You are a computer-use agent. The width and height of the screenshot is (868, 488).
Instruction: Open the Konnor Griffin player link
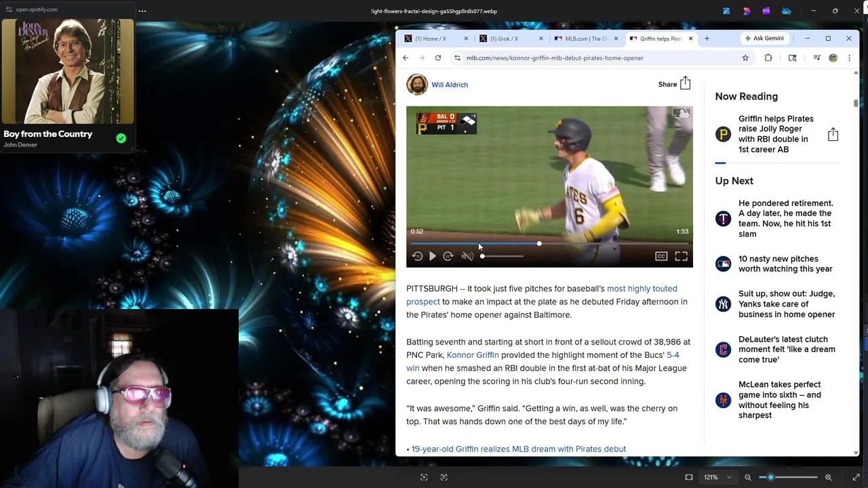click(x=473, y=355)
